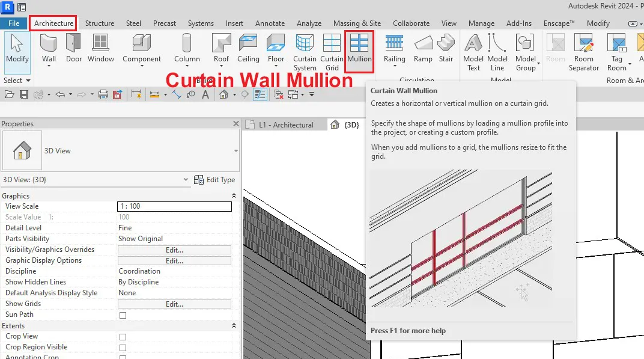Select the Ceiling tool
644x359 pixels.
(248, 49)
